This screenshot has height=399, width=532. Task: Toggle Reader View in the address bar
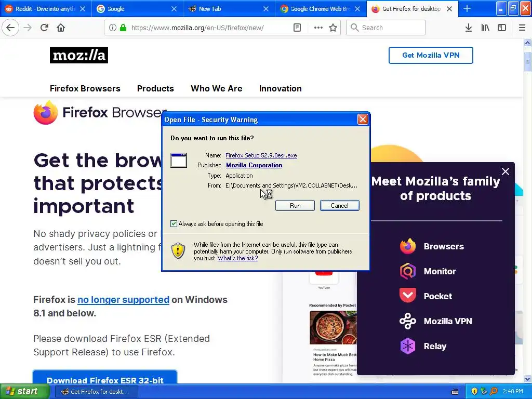click(297, 28)
